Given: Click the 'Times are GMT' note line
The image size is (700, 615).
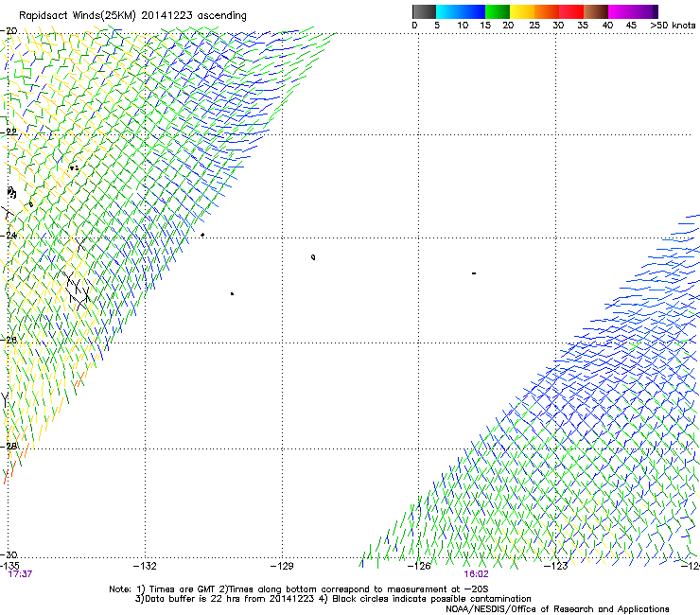Looking at the screenshot, I should pos(298,589).
